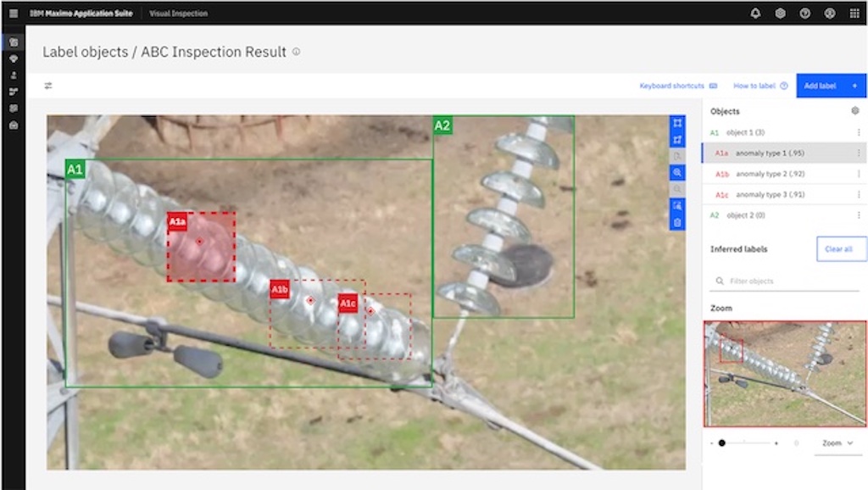
Task: Open the Objects panel settings gear
Action: [856, 111]
